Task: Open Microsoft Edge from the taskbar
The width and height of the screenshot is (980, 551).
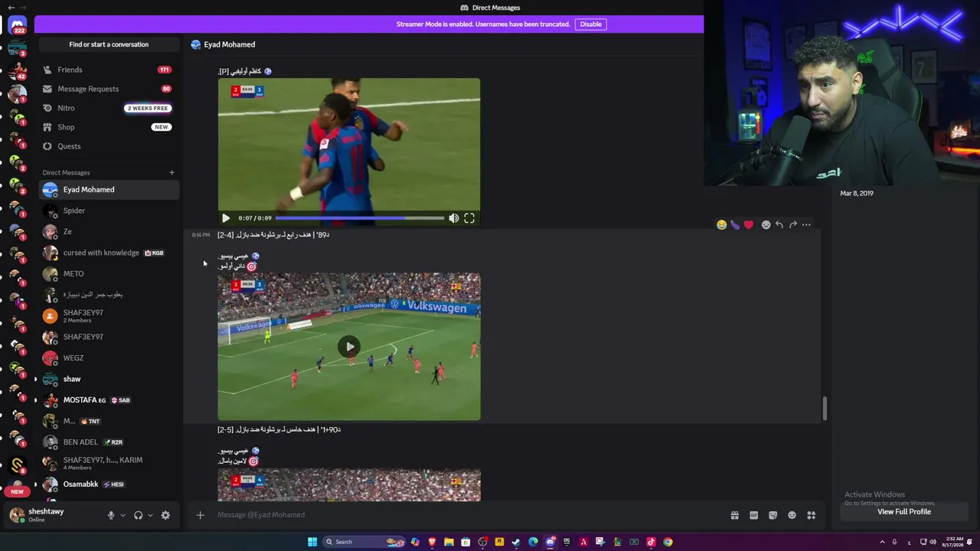Action: pos(533,542)
